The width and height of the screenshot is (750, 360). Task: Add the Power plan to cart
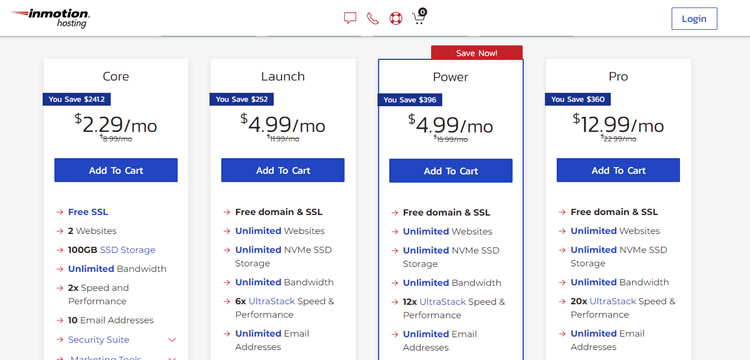click(x=451, y=171)
